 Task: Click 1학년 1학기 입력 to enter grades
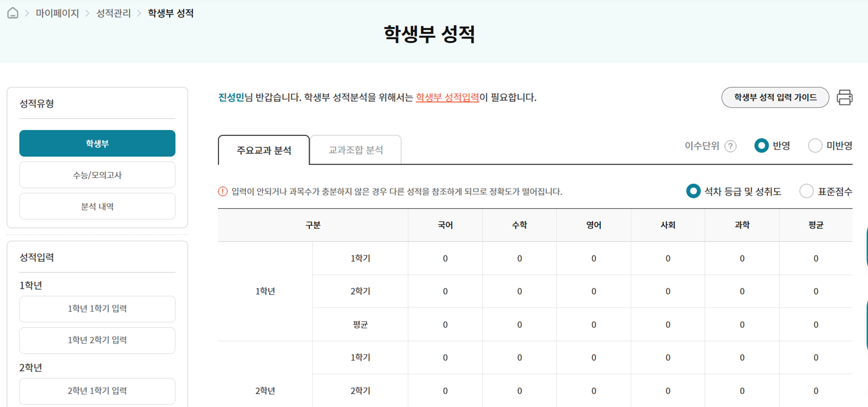(x=97, y=309)
